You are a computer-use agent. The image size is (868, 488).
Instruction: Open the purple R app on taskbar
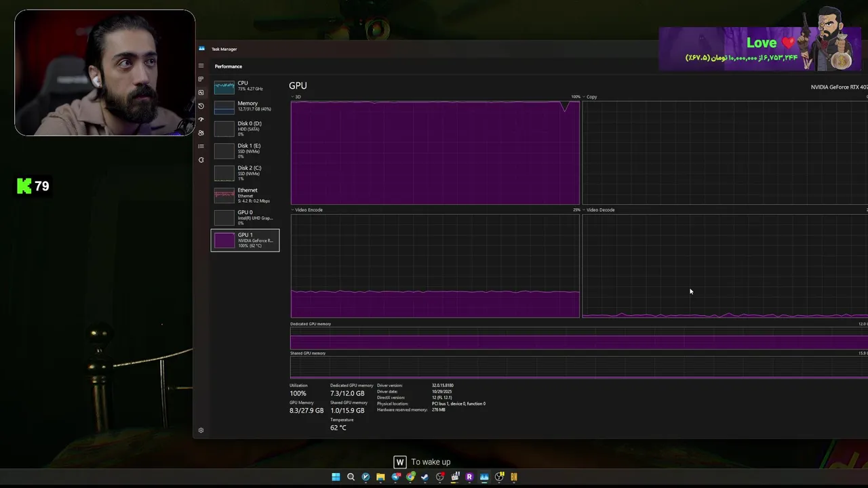[x=469, y=477]
